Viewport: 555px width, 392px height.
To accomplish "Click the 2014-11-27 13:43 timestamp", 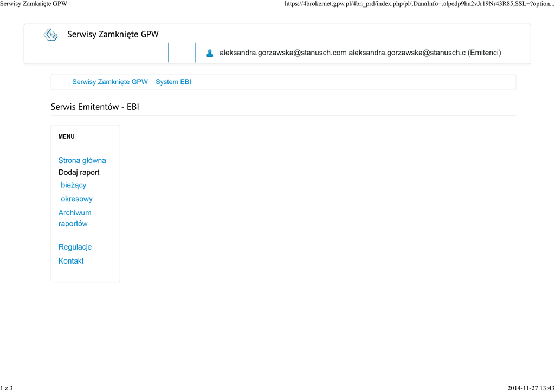I will pos(531,388).
